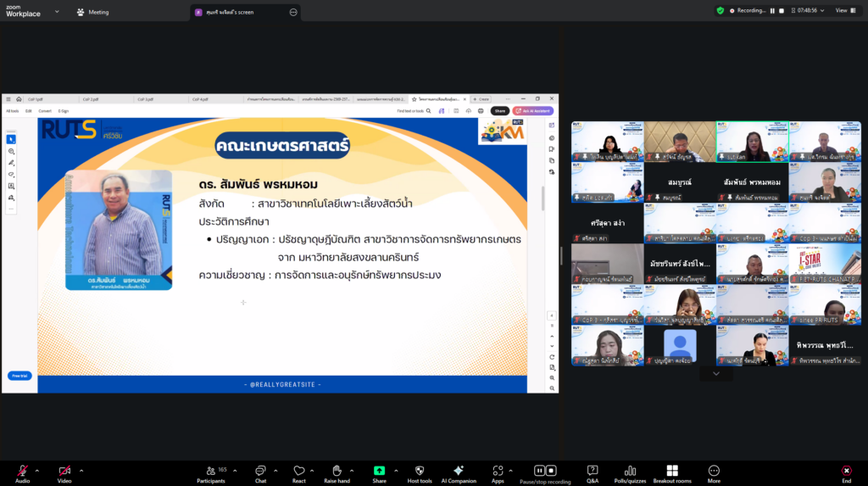Click Acrobat Home icon in shared screen
Image resolution: width=868 pixels, height=486 pixels.
[x=19, y=99]
